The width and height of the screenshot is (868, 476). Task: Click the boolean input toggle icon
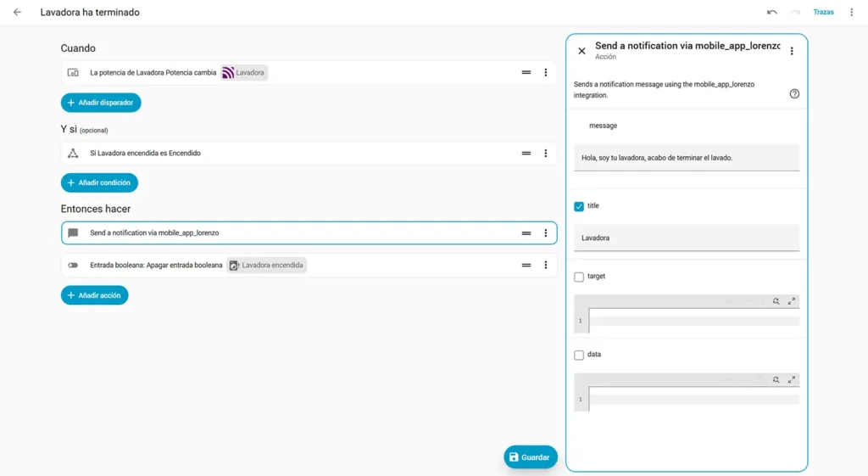click(73, 266)
